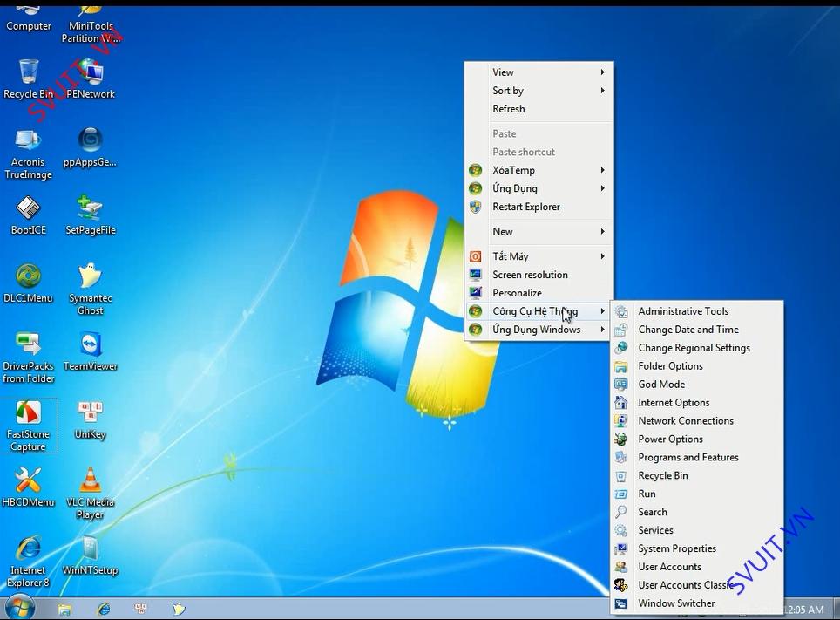Viewport: 840px width, 620px height.
Task: Open User Accounts from submenu
Action: pyautogui.click(x=697, y=566)
